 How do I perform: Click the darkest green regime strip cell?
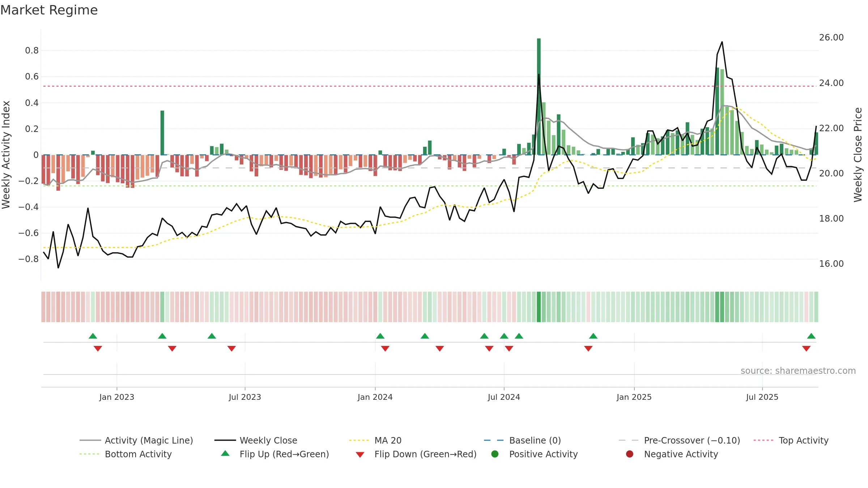pyautogui.click(x=539, y=307)
